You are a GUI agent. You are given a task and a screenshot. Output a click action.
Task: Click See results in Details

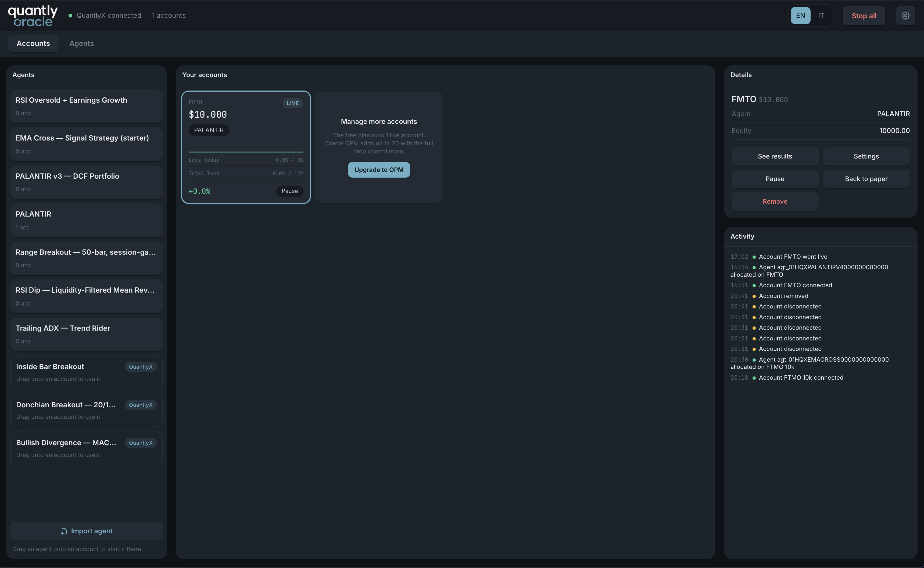[x=775, y=156]
